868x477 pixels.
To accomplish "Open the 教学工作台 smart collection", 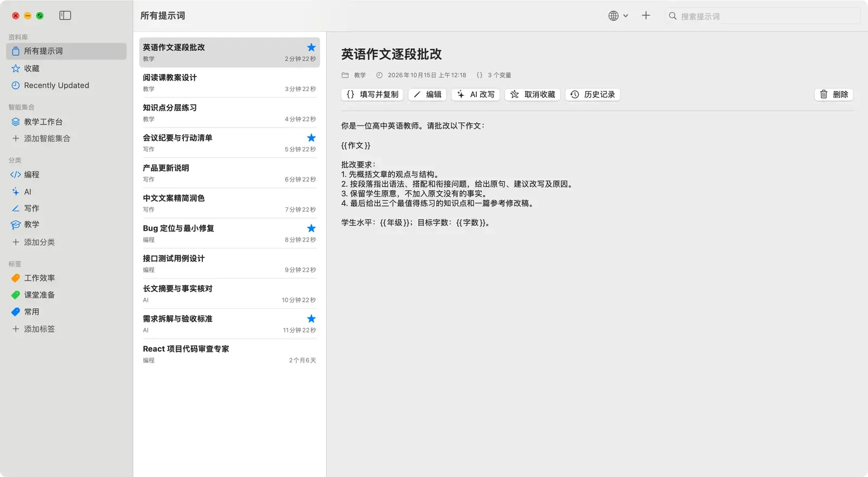I will pos(66,122).
